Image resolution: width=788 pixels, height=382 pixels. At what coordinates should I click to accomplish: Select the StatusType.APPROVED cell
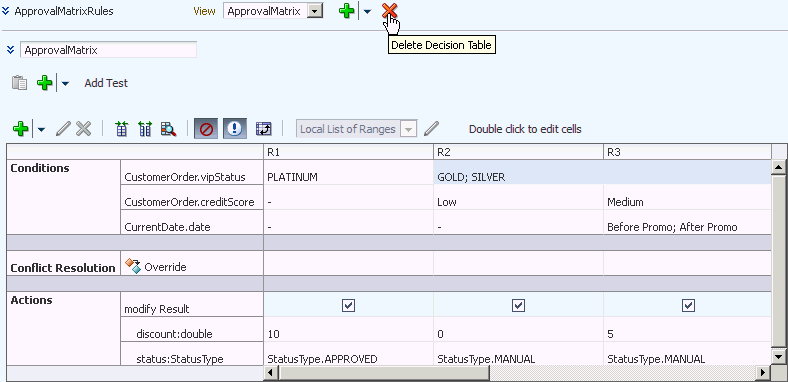(348, 354)
